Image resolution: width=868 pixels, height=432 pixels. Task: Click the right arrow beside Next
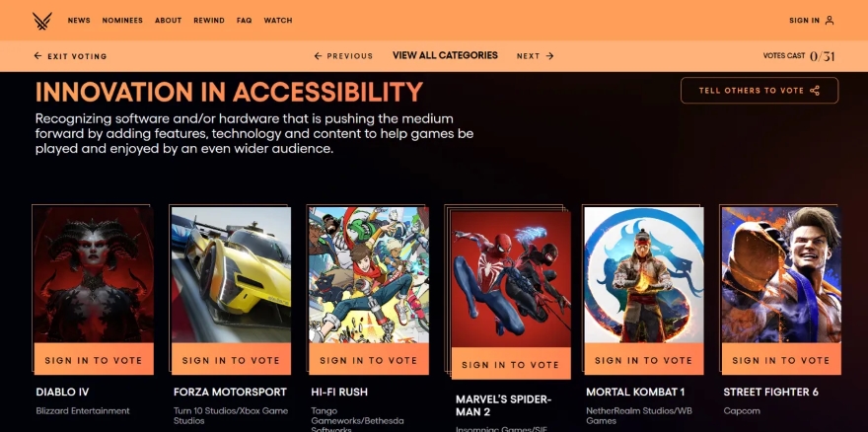[x=549, y=56]
